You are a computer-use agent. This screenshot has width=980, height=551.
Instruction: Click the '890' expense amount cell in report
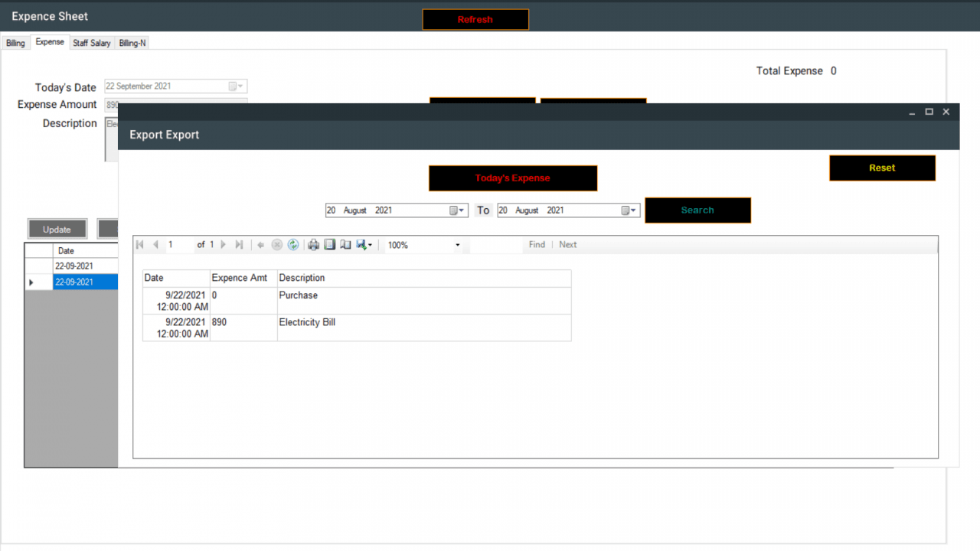(243, 328)
